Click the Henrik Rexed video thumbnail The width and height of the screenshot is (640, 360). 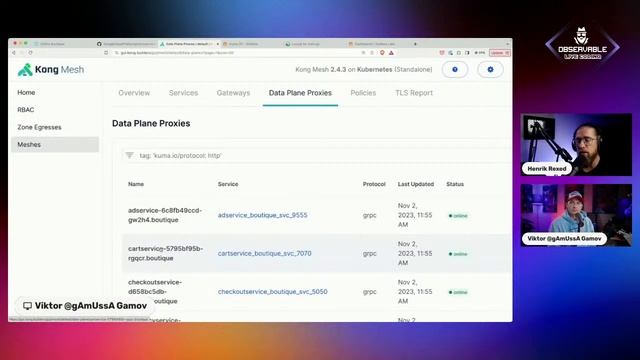pyautogui.click(x=576, y=145)
